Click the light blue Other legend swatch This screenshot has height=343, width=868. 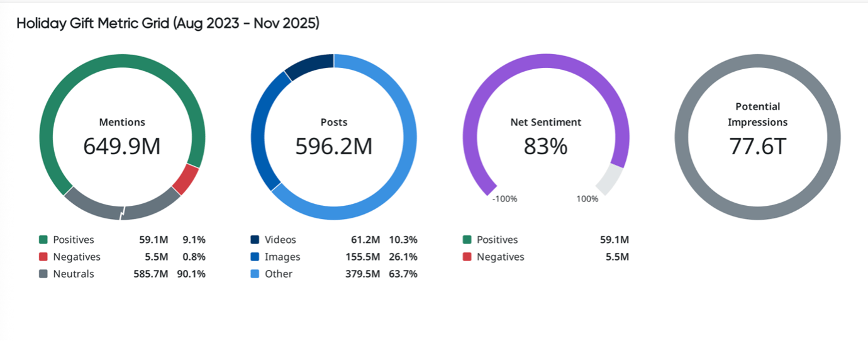click(x=255, y=274)
